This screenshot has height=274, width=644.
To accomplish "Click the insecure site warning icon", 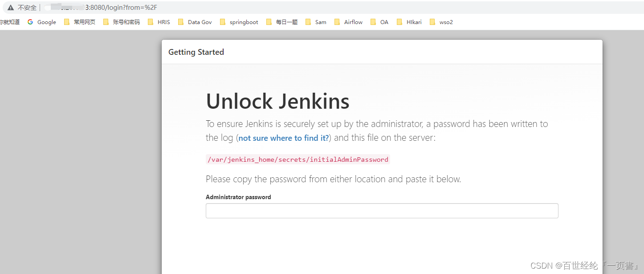I will [11, 8].
